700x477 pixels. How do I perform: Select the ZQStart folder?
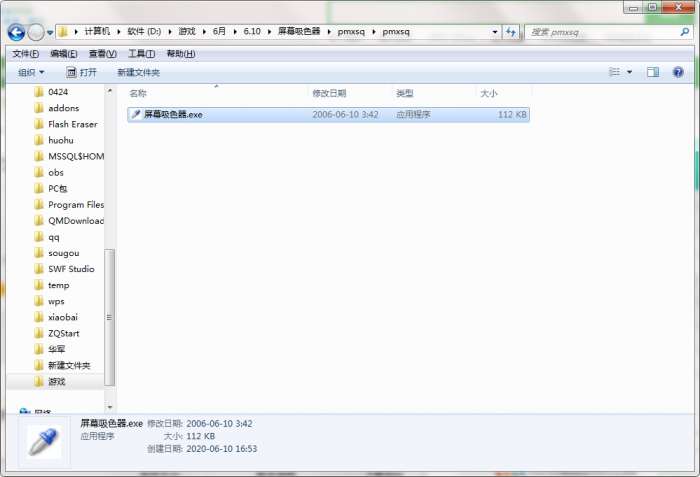[63, 333]
